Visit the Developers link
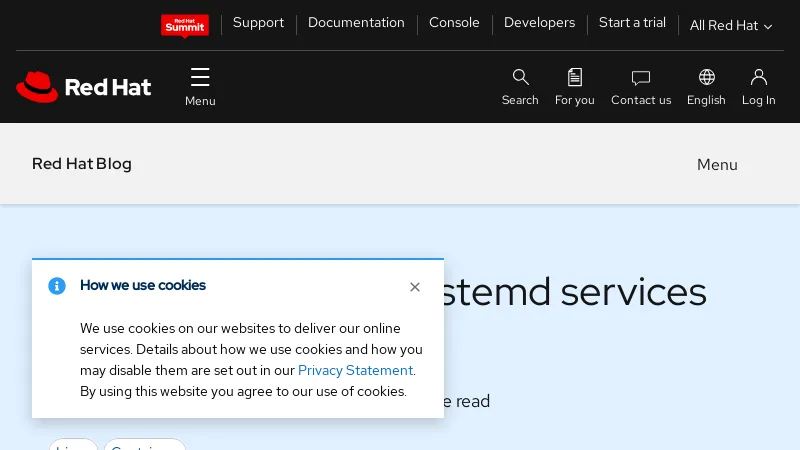Viewport: 800px width, 450px height. pyautogui.click(x=539, y=23)
